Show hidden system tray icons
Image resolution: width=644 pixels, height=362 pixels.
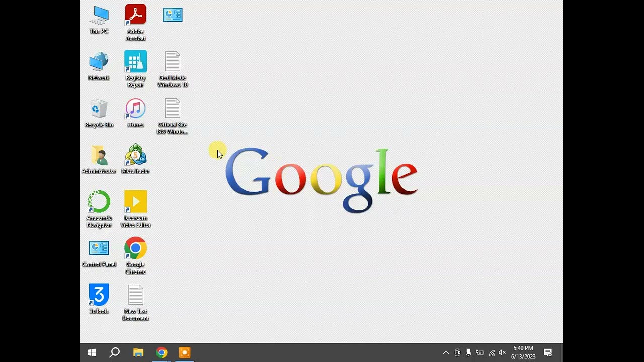tap(446, 353)
